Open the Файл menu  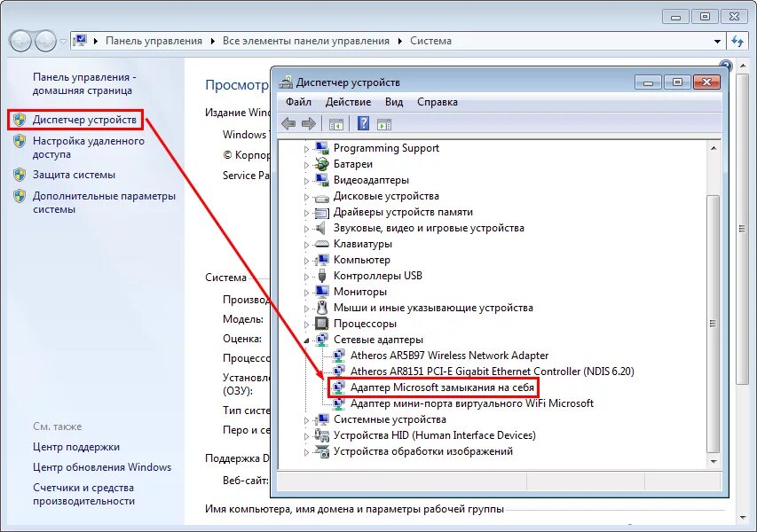tap(298, 102)
